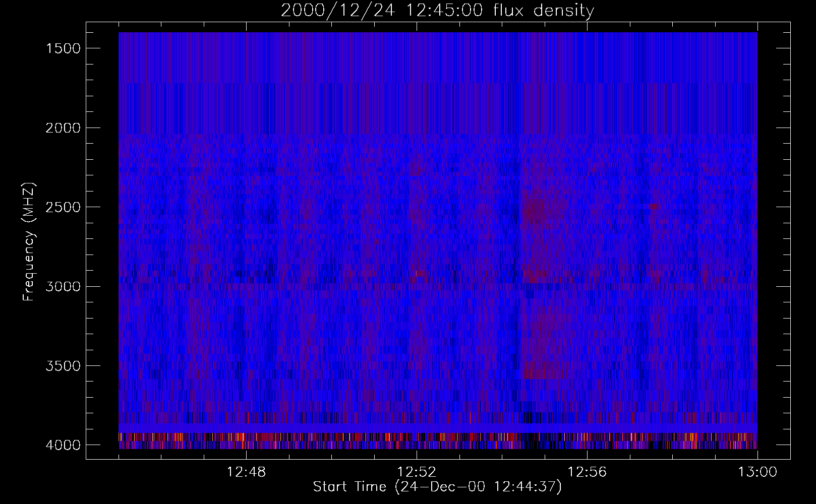The height and width of the screenshot is (504, 816).
Task: Click the 2500 frequency tick label
Action: tap(63, 207)
